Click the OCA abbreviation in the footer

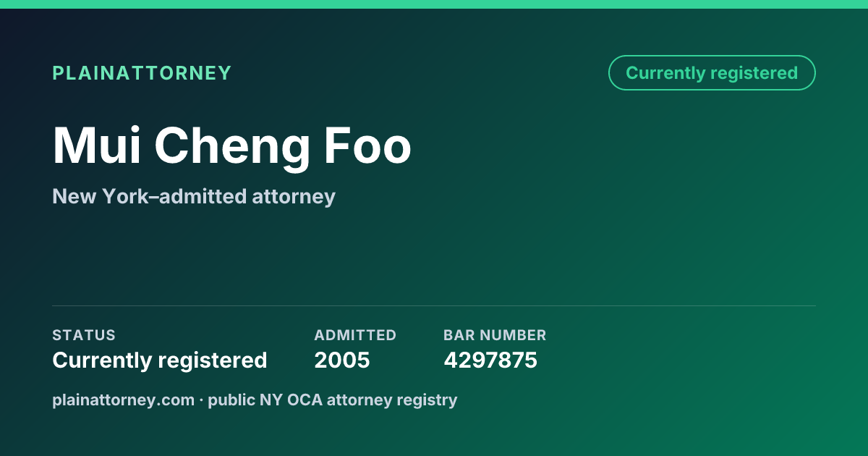point(307,400)
